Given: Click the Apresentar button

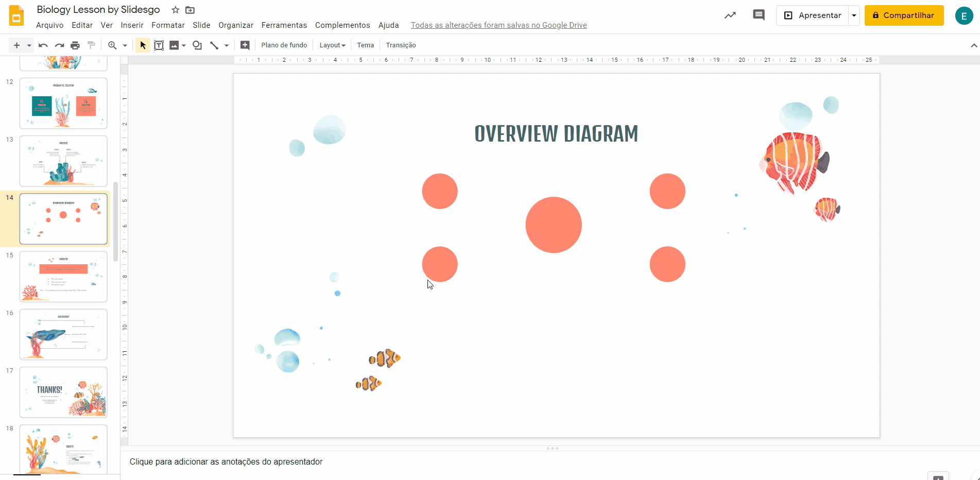Looking at the screenshot, I should coord(812,15).
